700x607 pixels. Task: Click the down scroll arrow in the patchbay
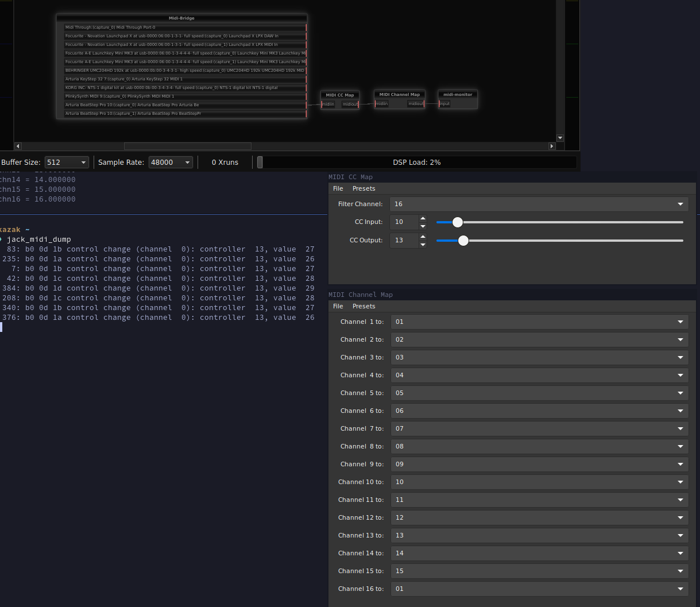[560, 138]
